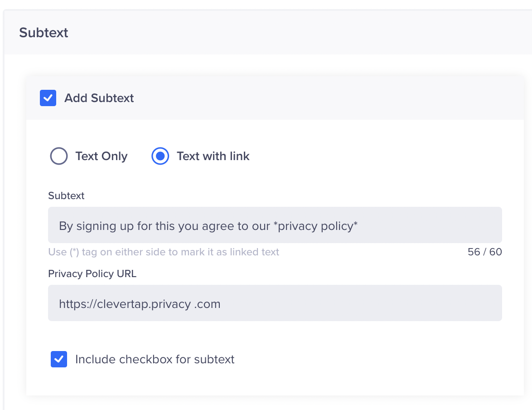
Task: Click the Use (*) tag hint text
Action: click(x=164, y=252)
